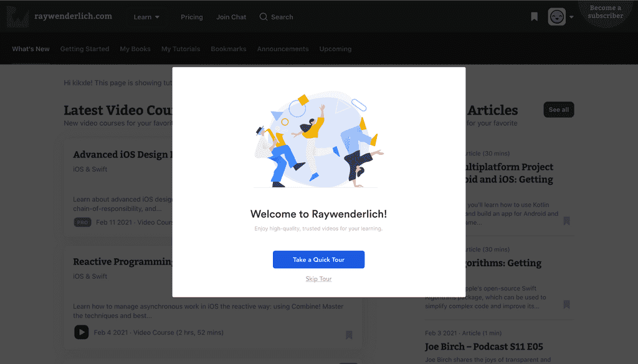Bookmark the Algorithms: Getting article
The image size is (638, 364).
566,304
